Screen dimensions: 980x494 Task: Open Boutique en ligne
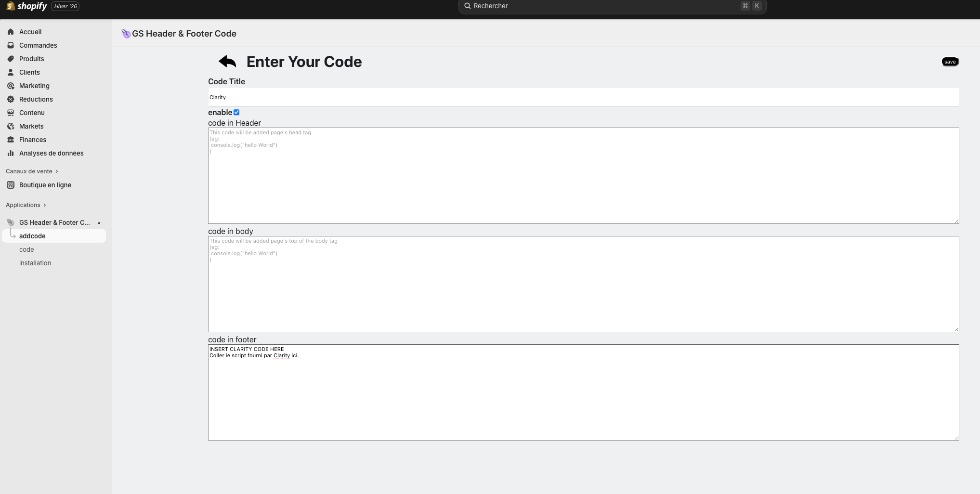[45, 185]
